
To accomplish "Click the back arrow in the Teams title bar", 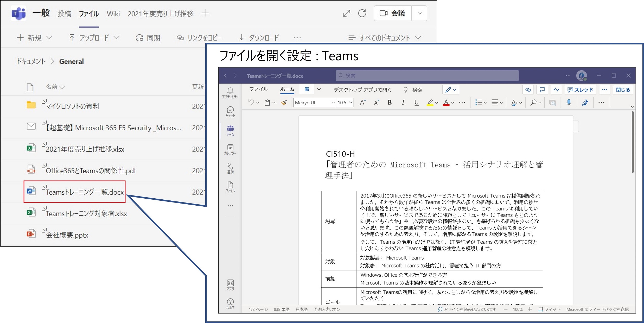I will 226,75.
